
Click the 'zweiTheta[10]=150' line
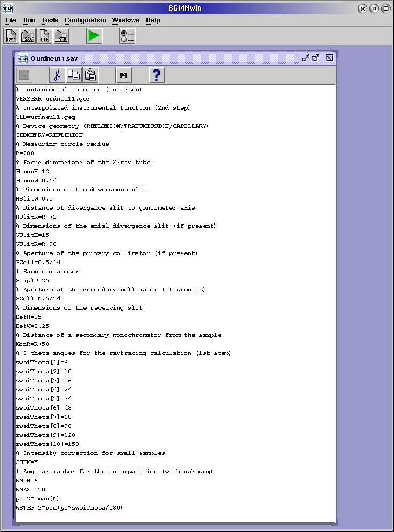(47, 444)
